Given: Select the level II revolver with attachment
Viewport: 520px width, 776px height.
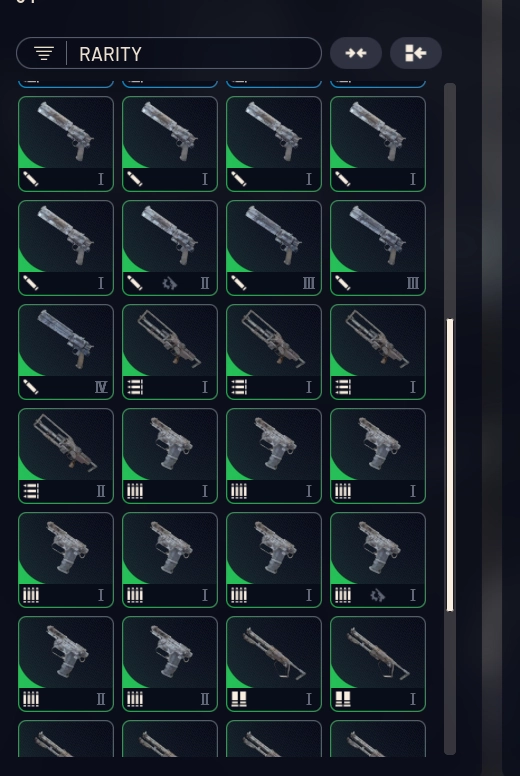Looking at the screenshot, I should tap(170, 248).
